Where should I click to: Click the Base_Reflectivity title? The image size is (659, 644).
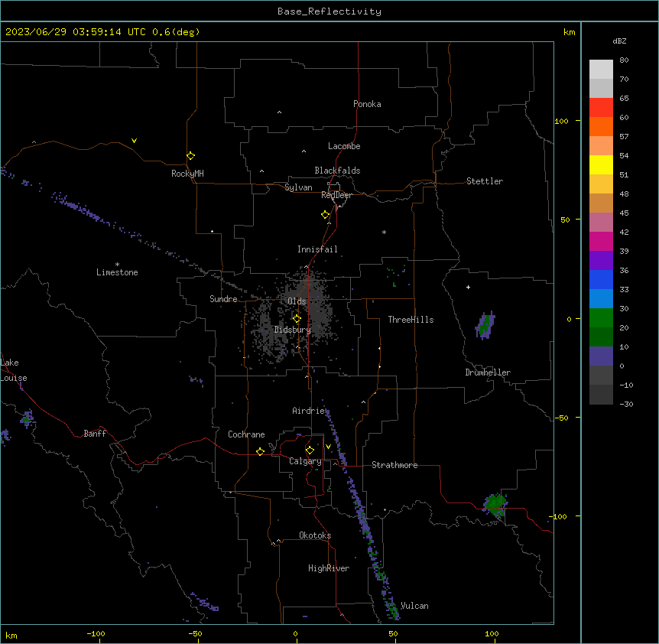coord(329,11)
